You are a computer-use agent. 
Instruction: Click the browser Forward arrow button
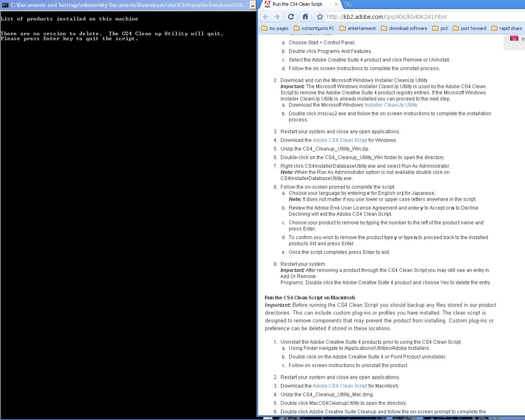tap(277, 17)
